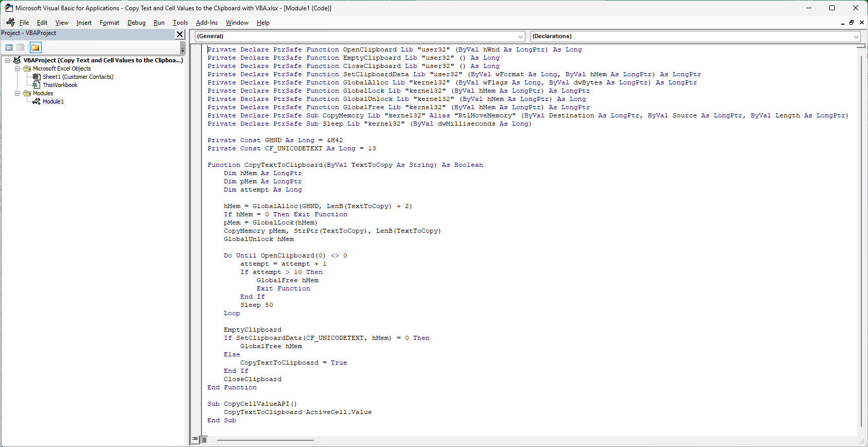Image resolution: width=868 pixels, height=447 pixels.
Task: Select the VBAProject root item
Action: (103, 60)
